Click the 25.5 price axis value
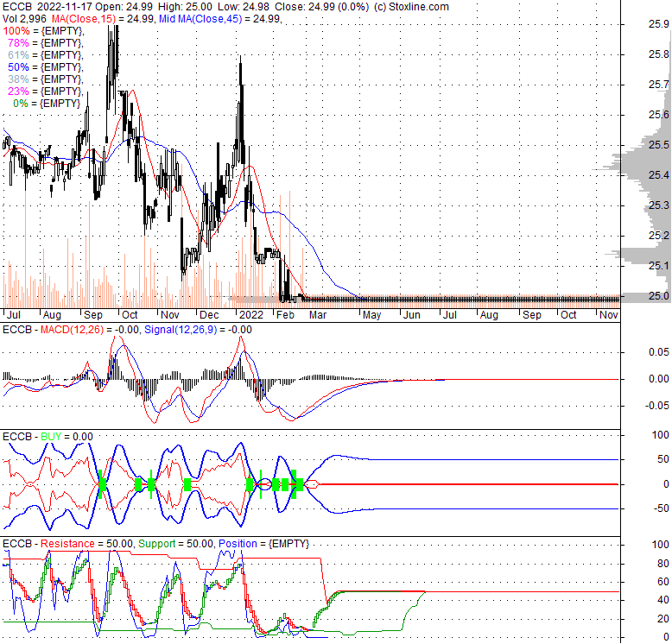The image size is (672, 644). tap(659, 145)
